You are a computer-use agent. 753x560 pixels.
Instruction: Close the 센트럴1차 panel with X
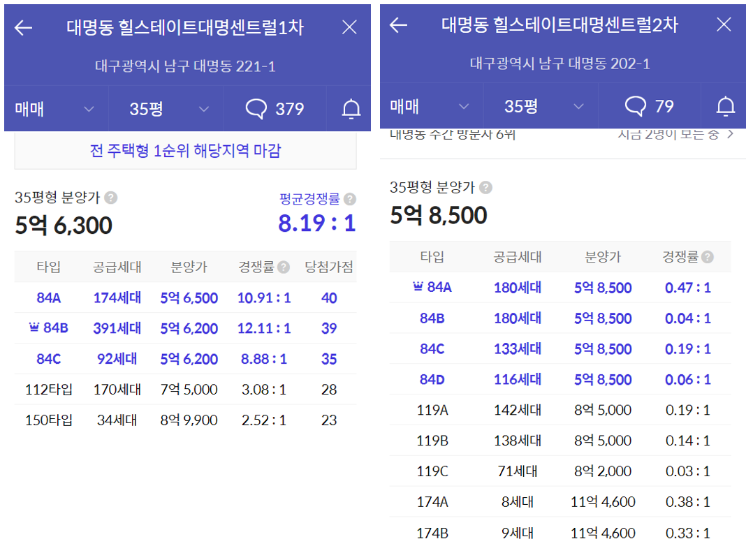[x=349, y=27]
